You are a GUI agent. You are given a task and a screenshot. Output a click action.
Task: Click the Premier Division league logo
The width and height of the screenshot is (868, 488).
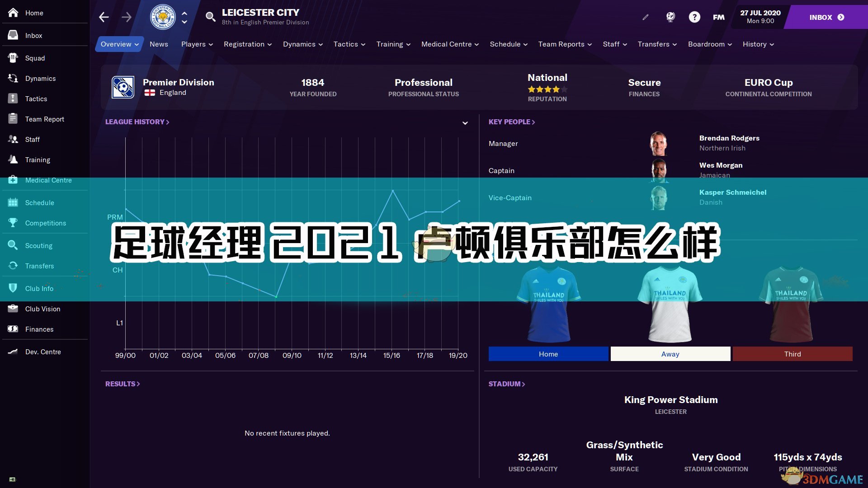click(123, 87)
